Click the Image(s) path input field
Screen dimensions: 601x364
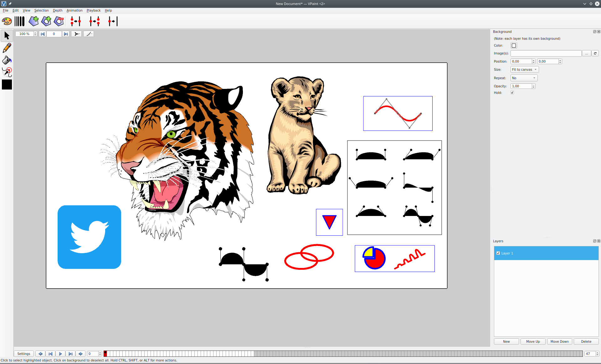tap(546, 53)
